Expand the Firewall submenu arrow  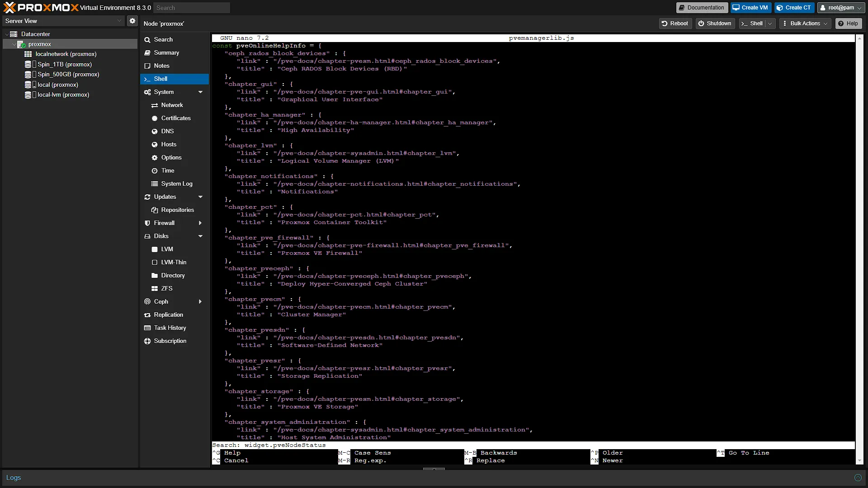pyautogui.click(x=200, y=223)
